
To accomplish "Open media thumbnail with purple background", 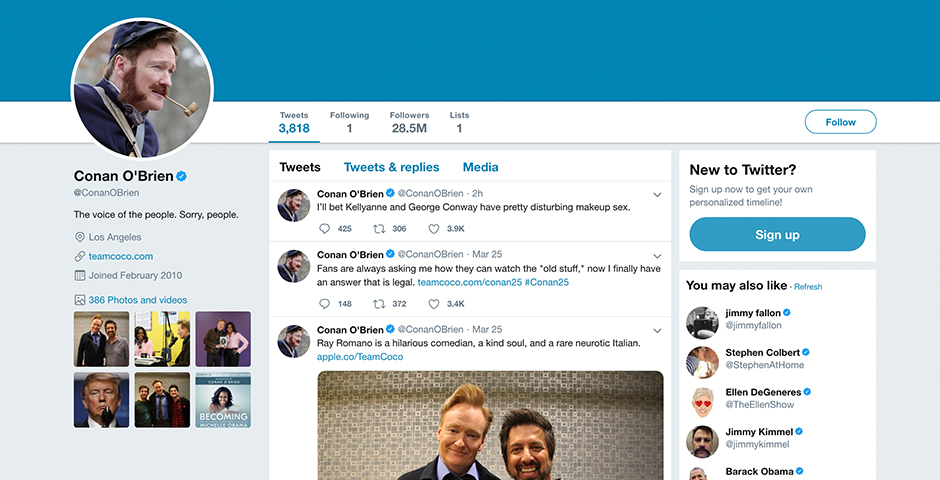I will [223, 339].
